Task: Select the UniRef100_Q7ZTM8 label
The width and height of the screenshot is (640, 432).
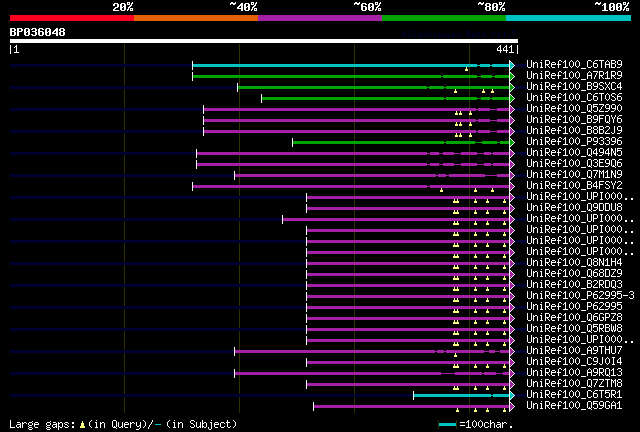Action: tap(574, 383)
